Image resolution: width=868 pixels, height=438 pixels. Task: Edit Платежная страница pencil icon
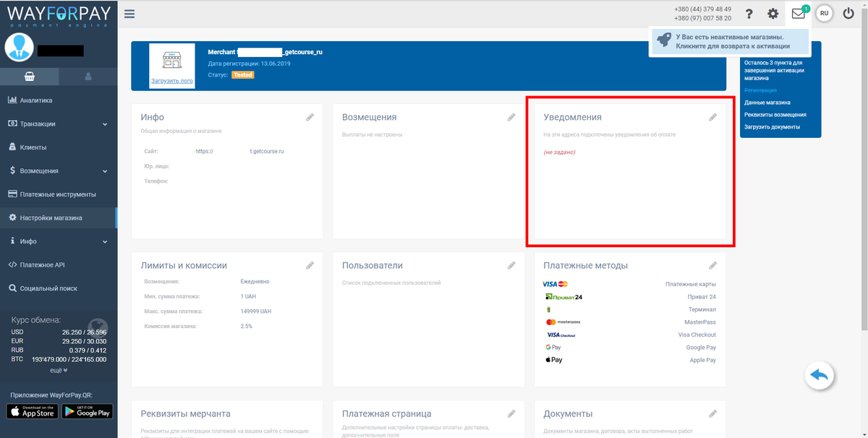tap(511, 413)
